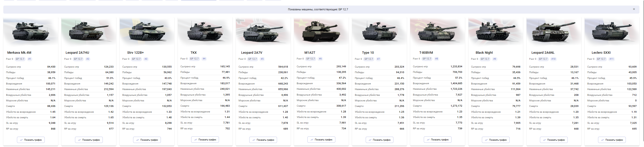Select TKX kills per respawn 1.31

point(227,112)
